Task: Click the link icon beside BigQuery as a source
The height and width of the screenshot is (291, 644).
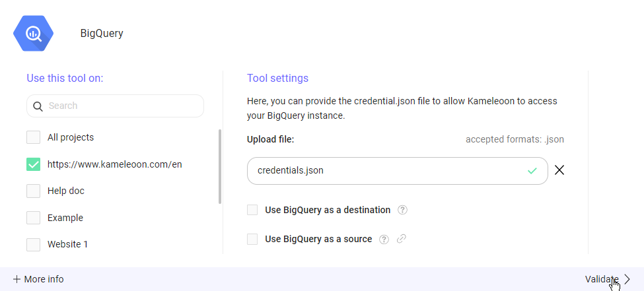Action: pos(401,240)
